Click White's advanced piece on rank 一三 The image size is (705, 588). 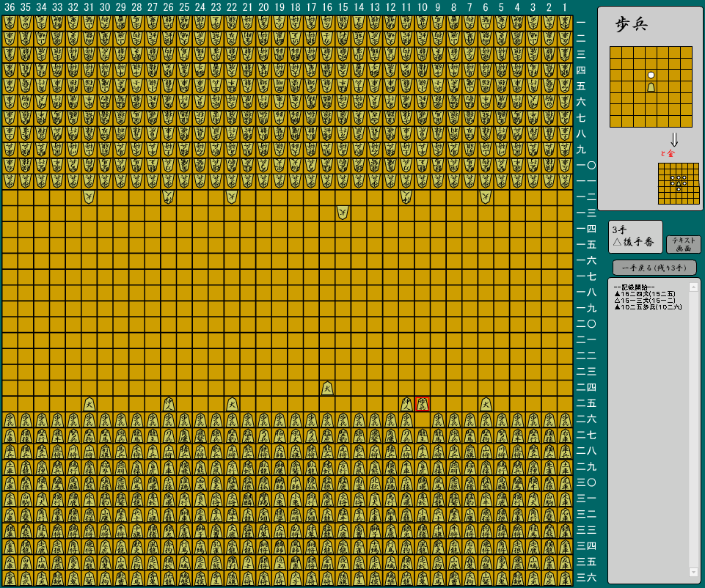point(342,212)
